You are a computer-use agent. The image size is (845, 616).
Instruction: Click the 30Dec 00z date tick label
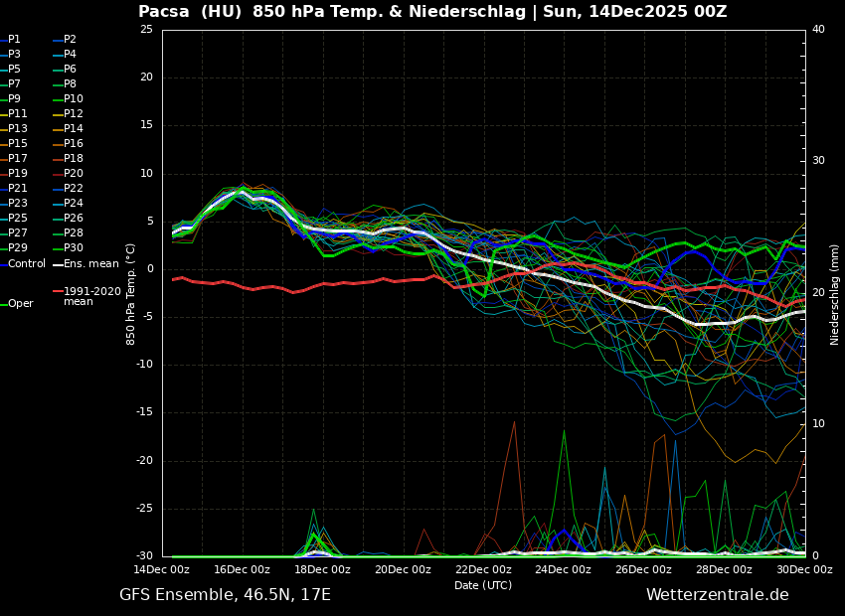804,569
